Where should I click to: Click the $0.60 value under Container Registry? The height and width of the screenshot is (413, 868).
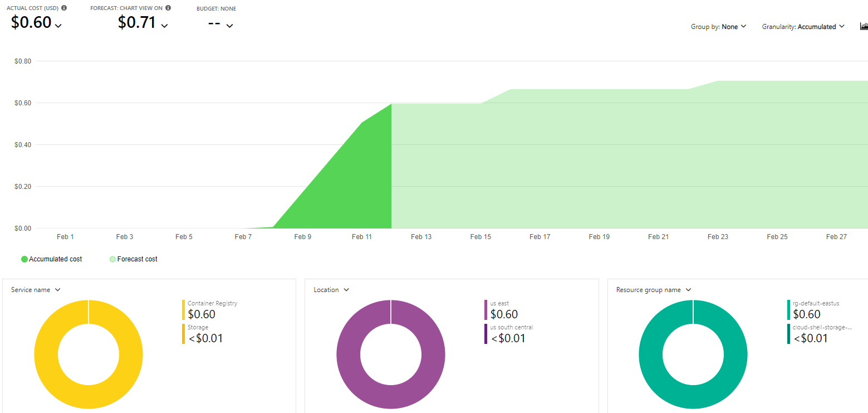[202, 314]
